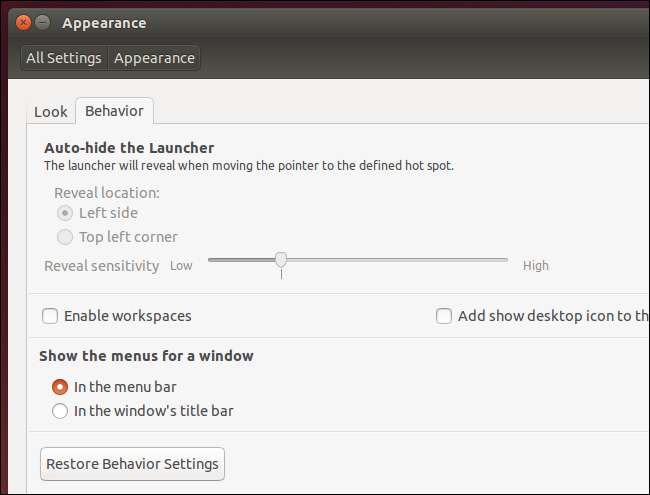The image size is (650, 495).
Task: Enable workspaces checkbox
Action: (50, 316)
